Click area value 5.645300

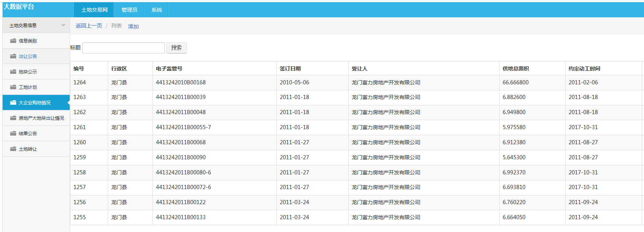click(514, 157)
